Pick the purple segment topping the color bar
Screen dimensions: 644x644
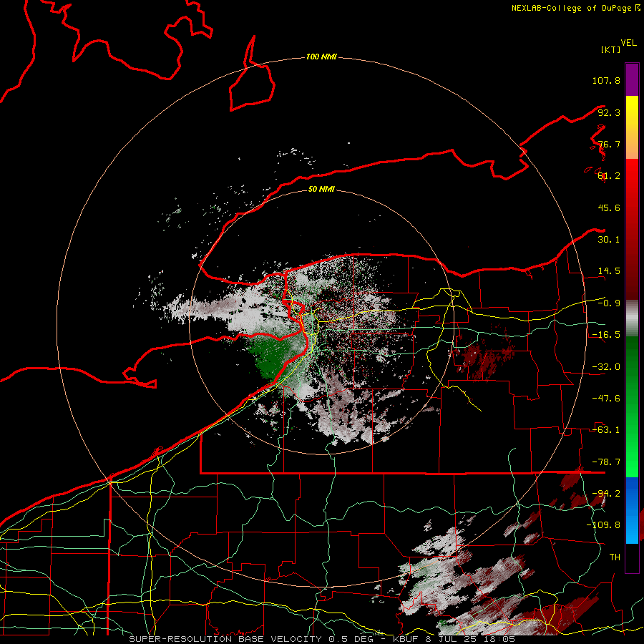(x=632, y=79)
